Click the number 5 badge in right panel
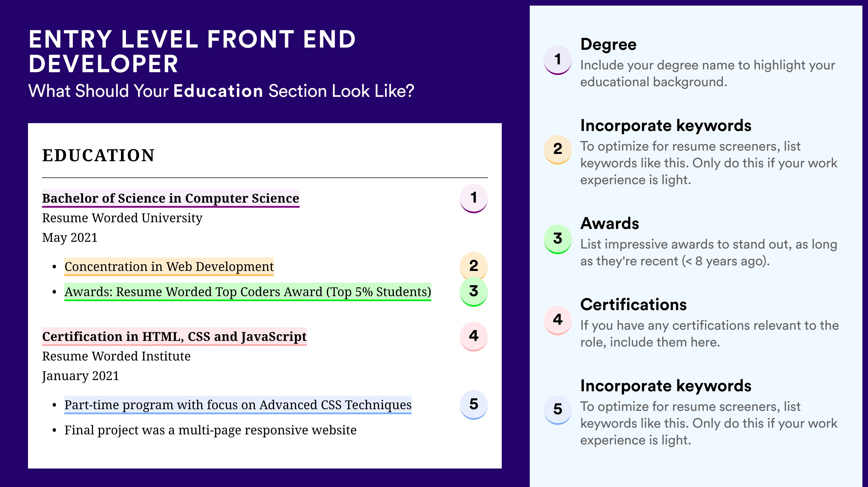 (558, 409)
